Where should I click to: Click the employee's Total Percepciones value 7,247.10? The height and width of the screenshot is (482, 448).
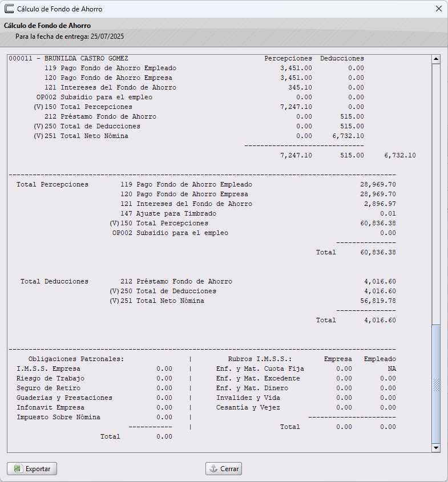coord(296,107)
